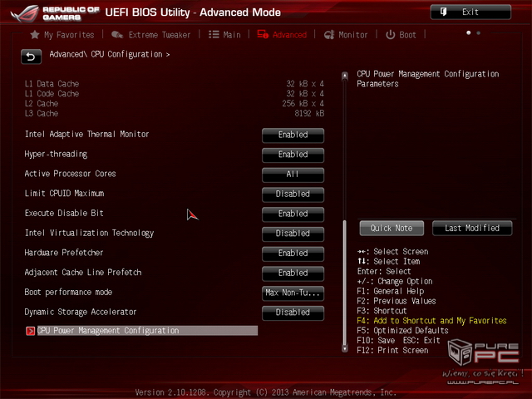Click the Extreme Tweaker tab icon
This screenshot has width=532, height=399.
pos(117,35)
